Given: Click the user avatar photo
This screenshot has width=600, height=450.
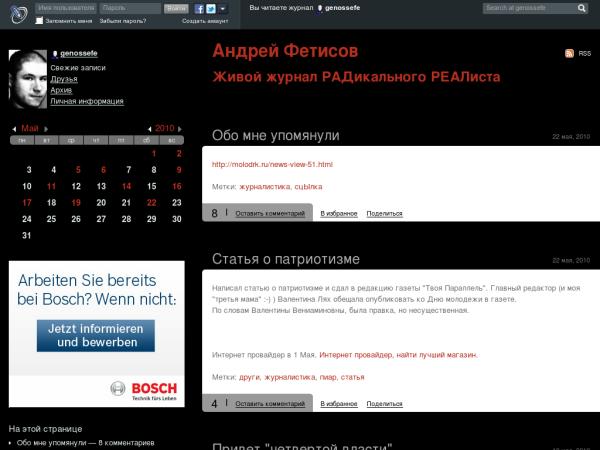Looking at the screenshot, I should [x=28, y=79].
